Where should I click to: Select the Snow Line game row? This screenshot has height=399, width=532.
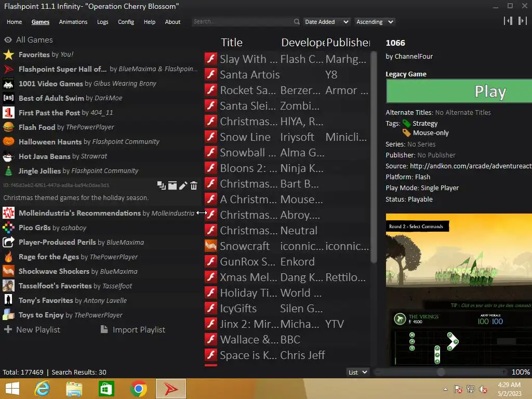pos(287,137)
